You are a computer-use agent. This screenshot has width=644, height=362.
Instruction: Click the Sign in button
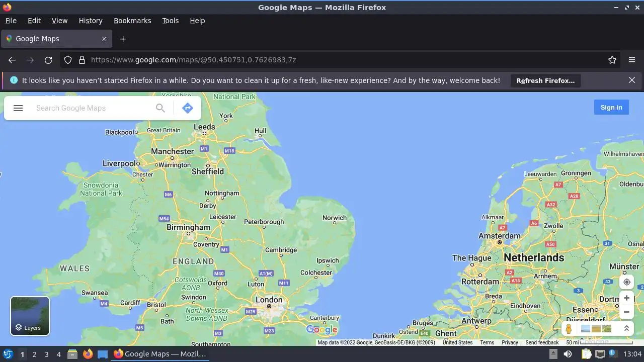tap(611, 107)
